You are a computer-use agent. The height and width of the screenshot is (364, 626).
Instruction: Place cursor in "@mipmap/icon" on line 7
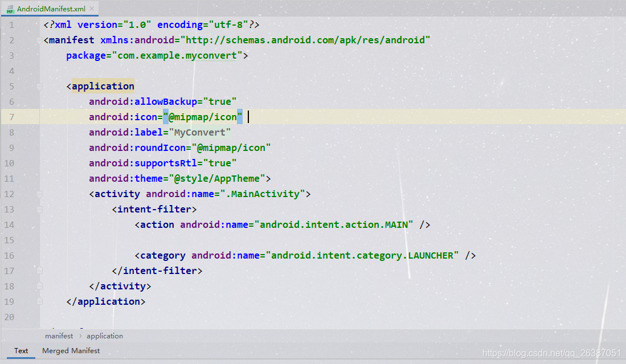tap(202, 117)
